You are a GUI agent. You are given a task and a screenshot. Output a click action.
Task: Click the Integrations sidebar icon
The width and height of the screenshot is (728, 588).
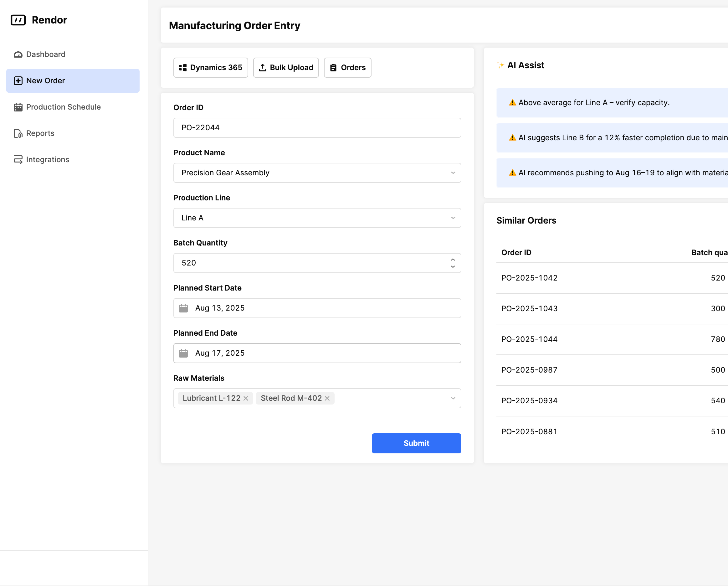[18, 160]
